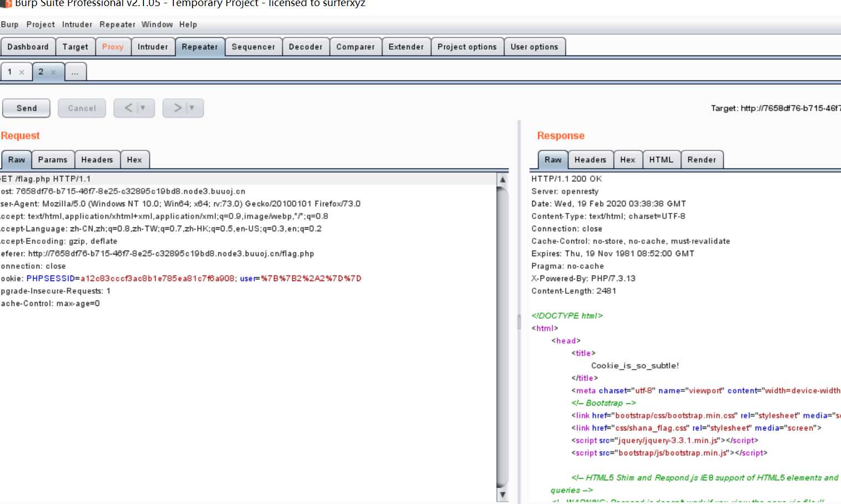Click the Send button
The image size is (841, 504).
27,108
